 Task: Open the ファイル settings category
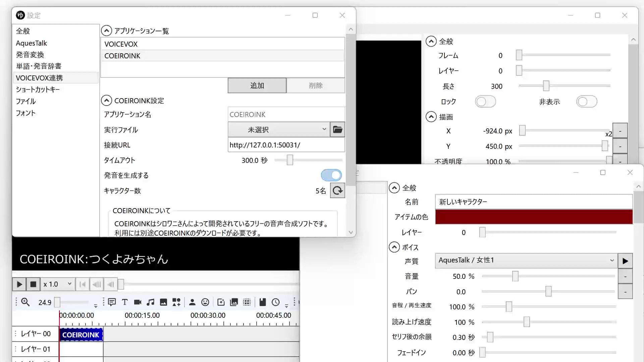click(x=56, y=101)
